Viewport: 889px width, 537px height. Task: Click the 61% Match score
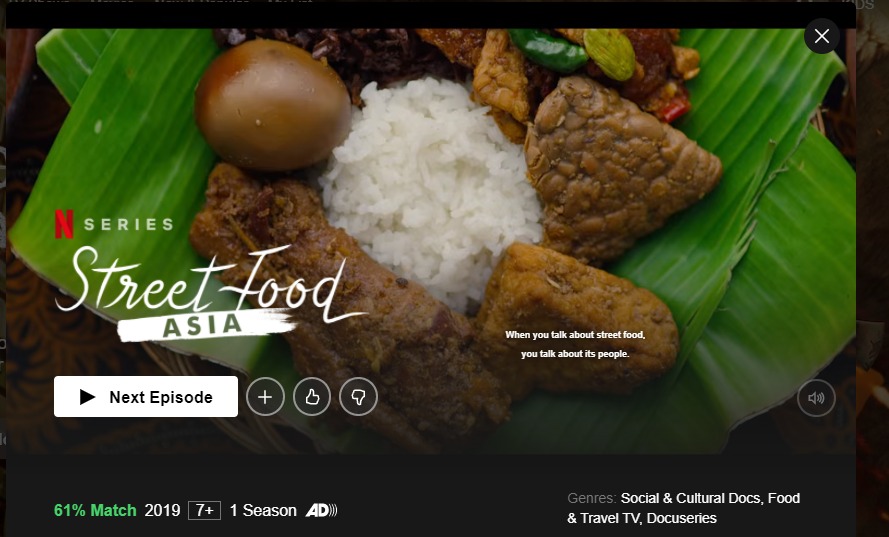click(95, 510)
